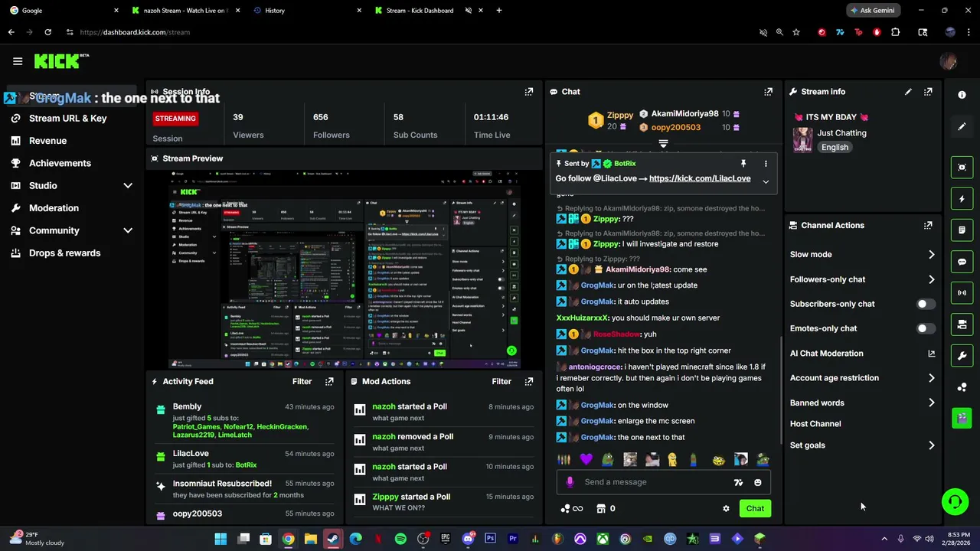Click the purple microphone in message box
This screenshot has height=551, width=980.
570,482
